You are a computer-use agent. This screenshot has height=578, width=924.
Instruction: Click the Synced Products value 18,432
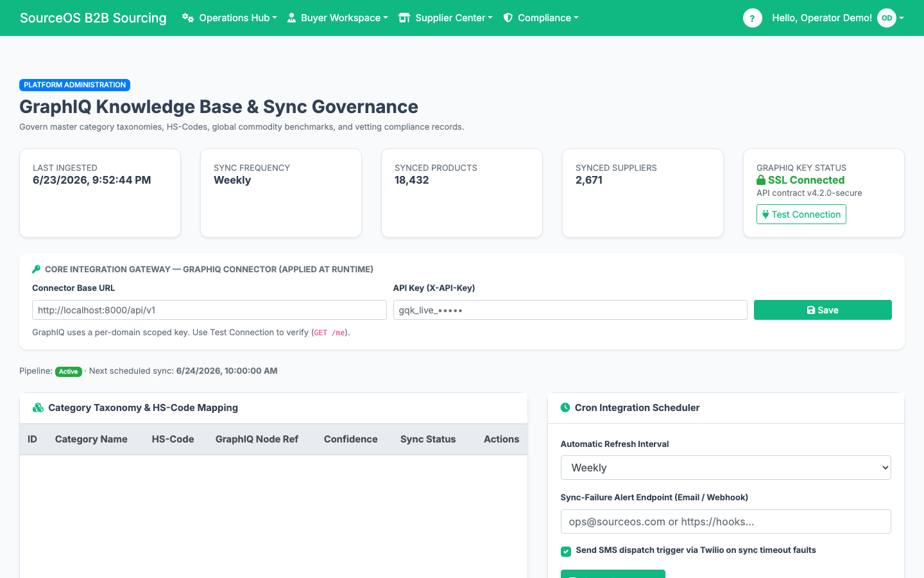[x=412, y=180]
